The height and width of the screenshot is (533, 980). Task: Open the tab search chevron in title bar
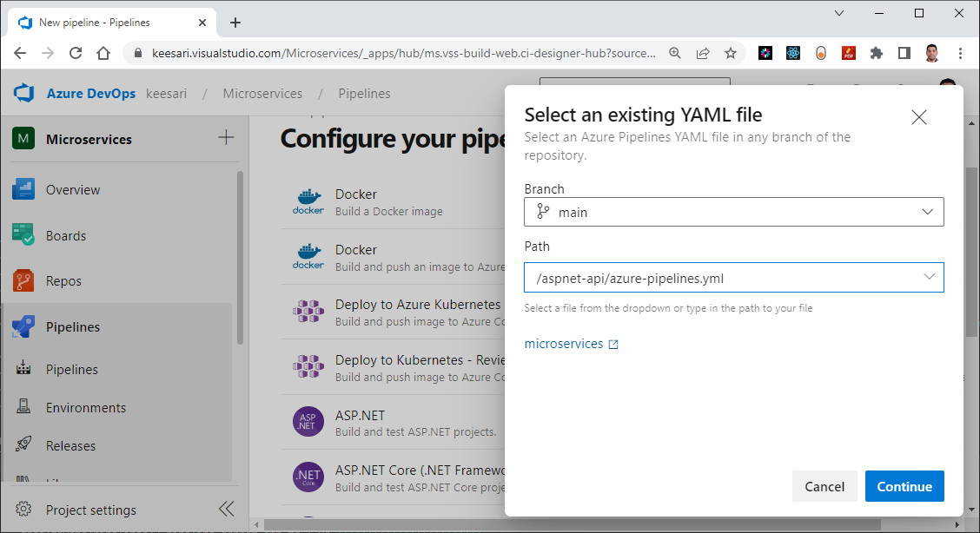coord(839,13)
